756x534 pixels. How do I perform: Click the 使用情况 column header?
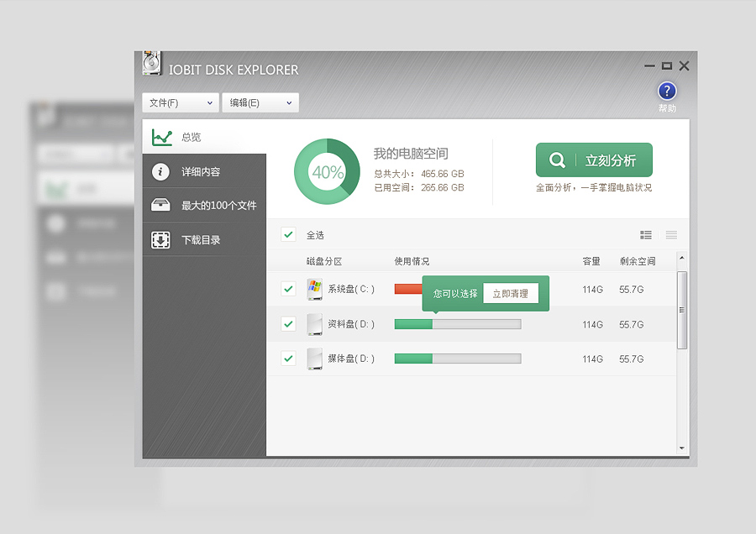(x=412, y=261)
